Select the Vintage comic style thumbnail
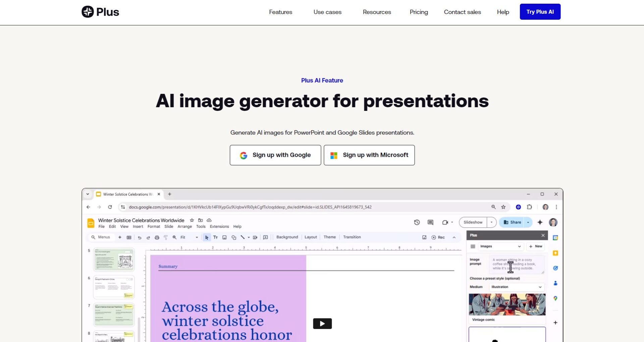644x342 pixels. point(507,305)
